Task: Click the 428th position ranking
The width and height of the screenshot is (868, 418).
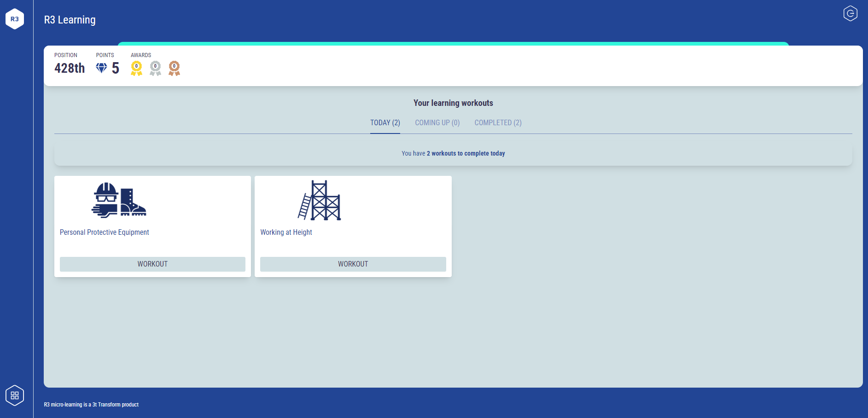Action: pos(70,68)
